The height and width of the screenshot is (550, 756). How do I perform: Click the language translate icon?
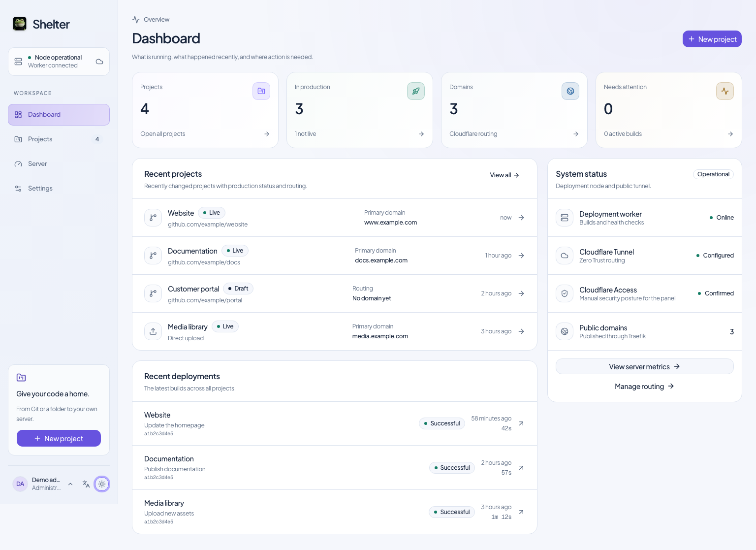coord(86,484)
